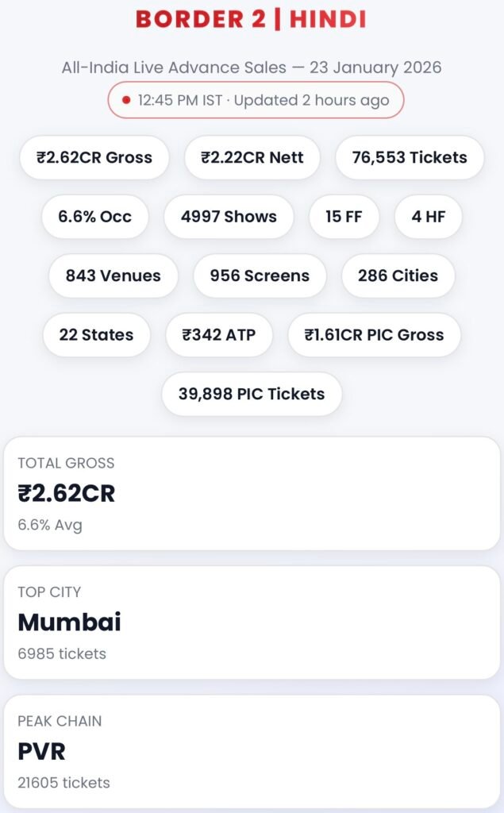Click the red live indicator dot

pyautogui.click(x=126, y=100)
